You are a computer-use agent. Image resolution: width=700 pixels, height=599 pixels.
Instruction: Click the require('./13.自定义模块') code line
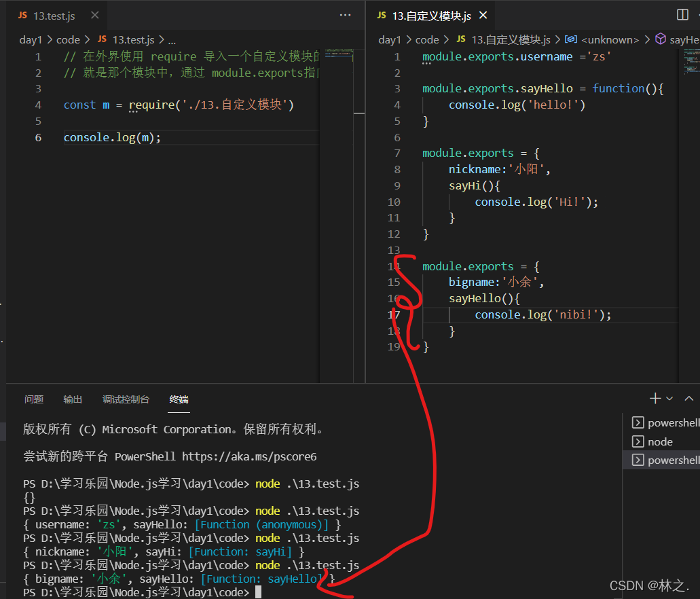(x=179, y=105)
